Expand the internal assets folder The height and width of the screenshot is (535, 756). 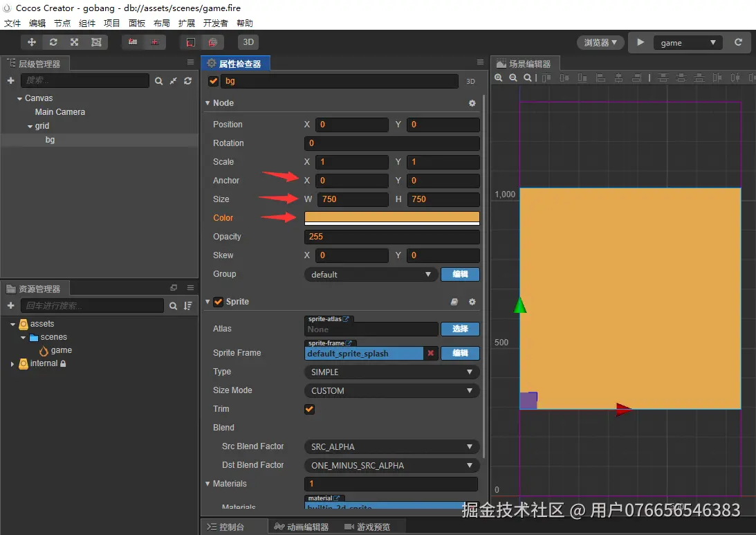tap(12, 364)
